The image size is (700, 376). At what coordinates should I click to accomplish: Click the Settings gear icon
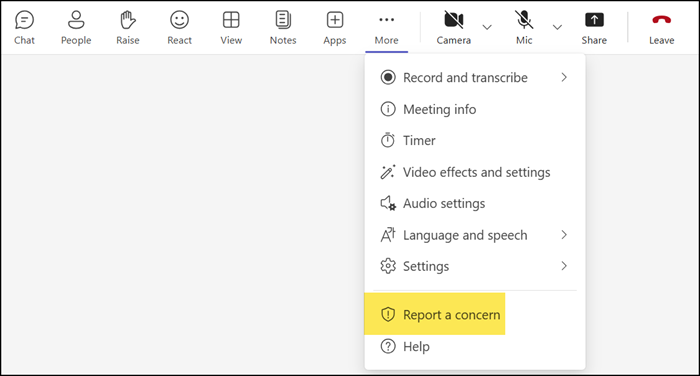pyautogui.click(x=388, y=266)
